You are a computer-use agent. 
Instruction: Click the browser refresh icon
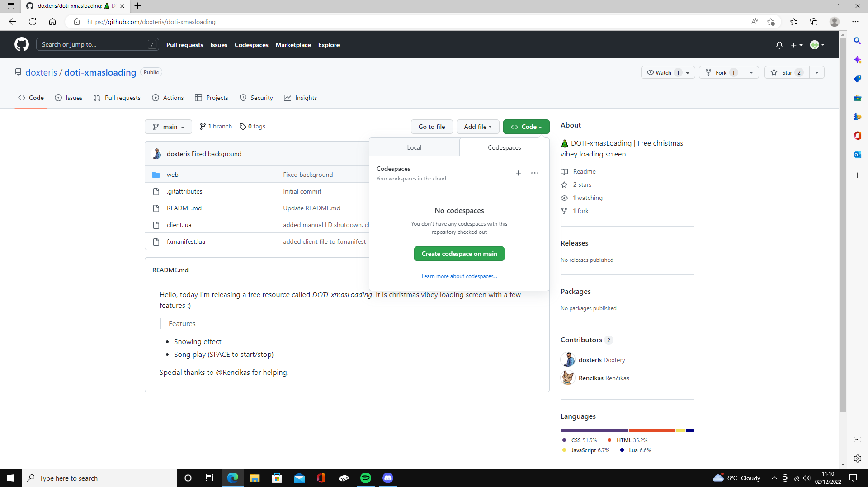(x=33, y=22)
